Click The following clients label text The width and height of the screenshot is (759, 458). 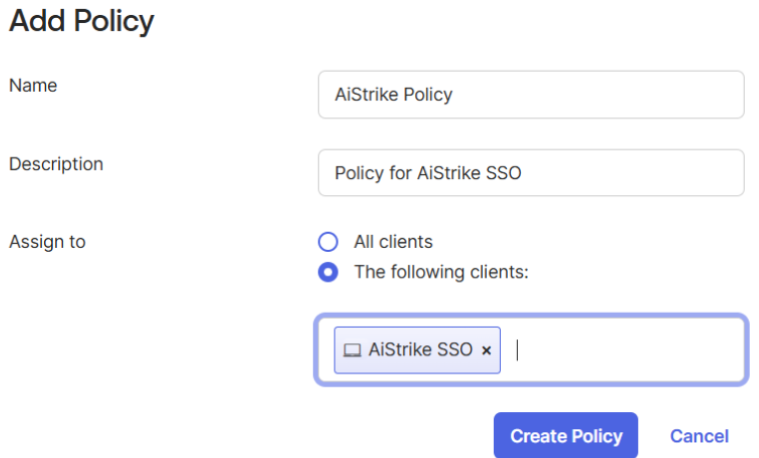click(441, 272)
